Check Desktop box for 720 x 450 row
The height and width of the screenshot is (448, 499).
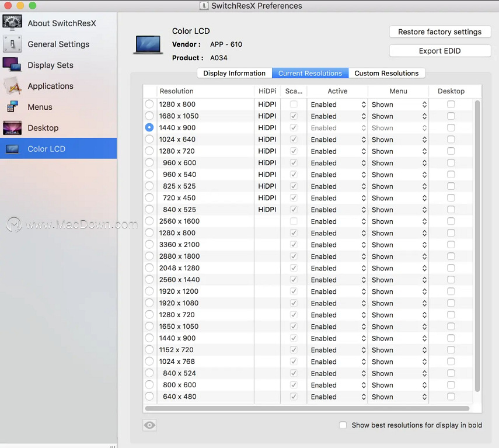click(x=451, y=198)
